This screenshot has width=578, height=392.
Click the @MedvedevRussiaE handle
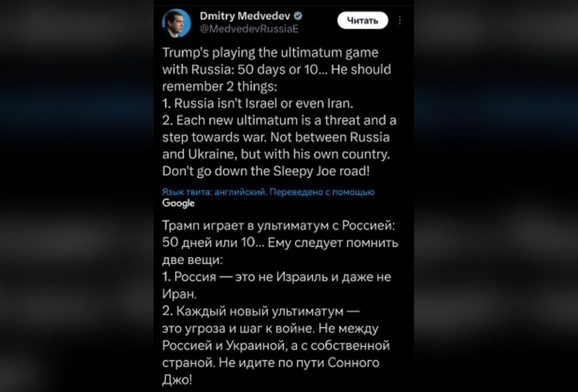point(249,29)
